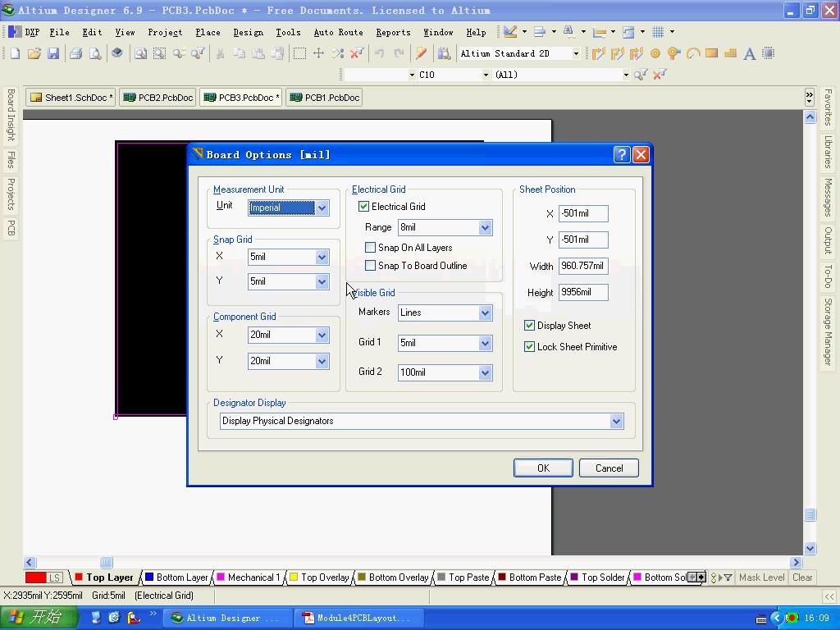The image size is (840, 630).
Task: Open the Grid 1 dropdown
Action: 485,344
